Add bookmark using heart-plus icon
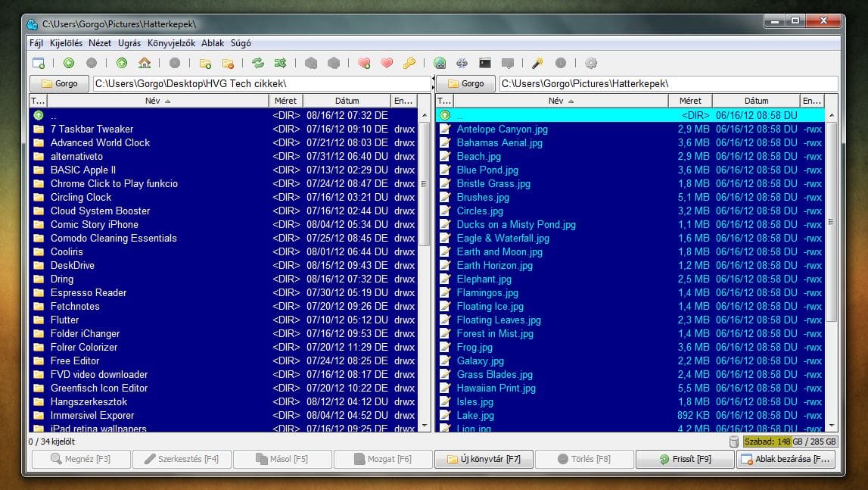 [x=364, y=63]
